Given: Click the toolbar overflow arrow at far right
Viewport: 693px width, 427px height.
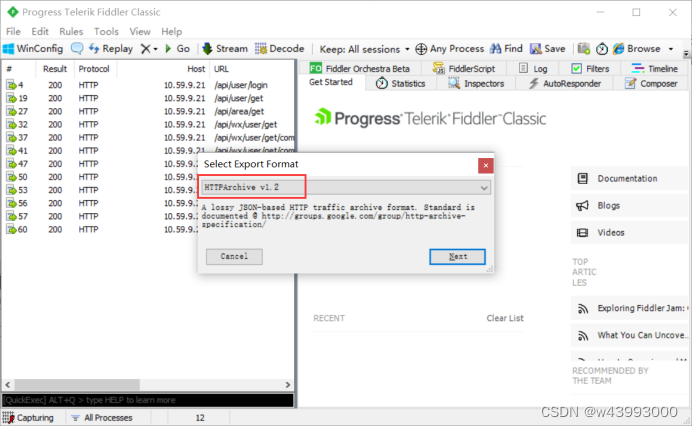Looking at the screenshot, I should coord(686,53).
